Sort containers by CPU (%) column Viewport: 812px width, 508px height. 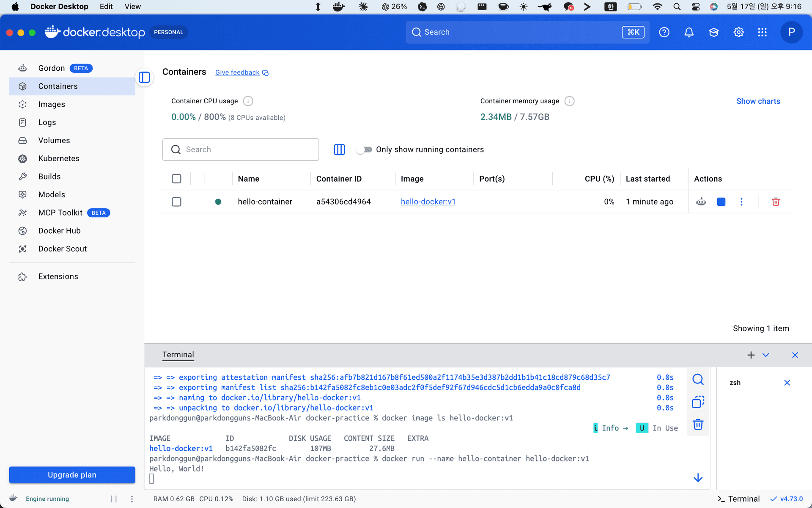click(x=599, y=179)
